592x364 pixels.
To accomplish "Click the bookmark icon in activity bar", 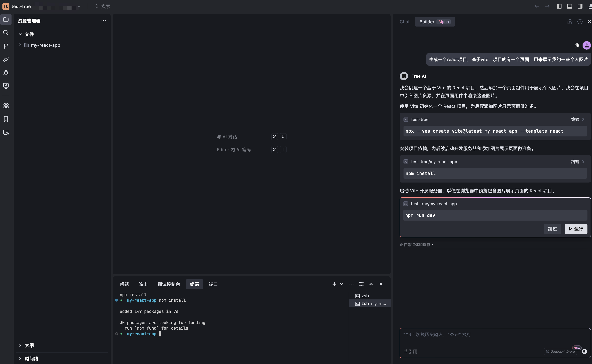I will tap(6, 119).
